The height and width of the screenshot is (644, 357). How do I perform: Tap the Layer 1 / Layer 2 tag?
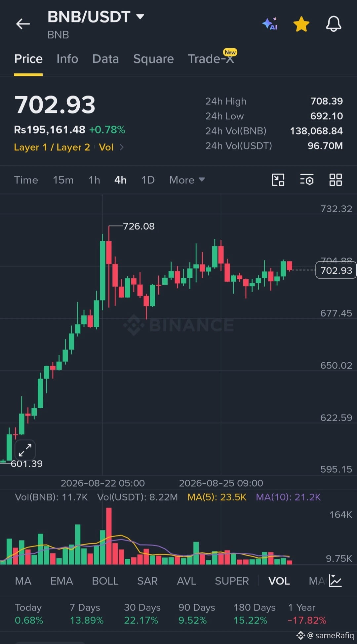[x=52, y=147]
